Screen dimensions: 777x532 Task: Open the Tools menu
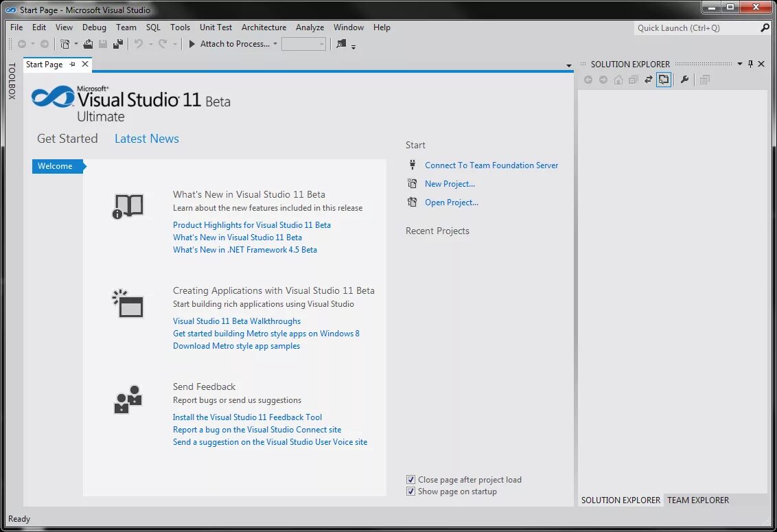click(180, 27)
